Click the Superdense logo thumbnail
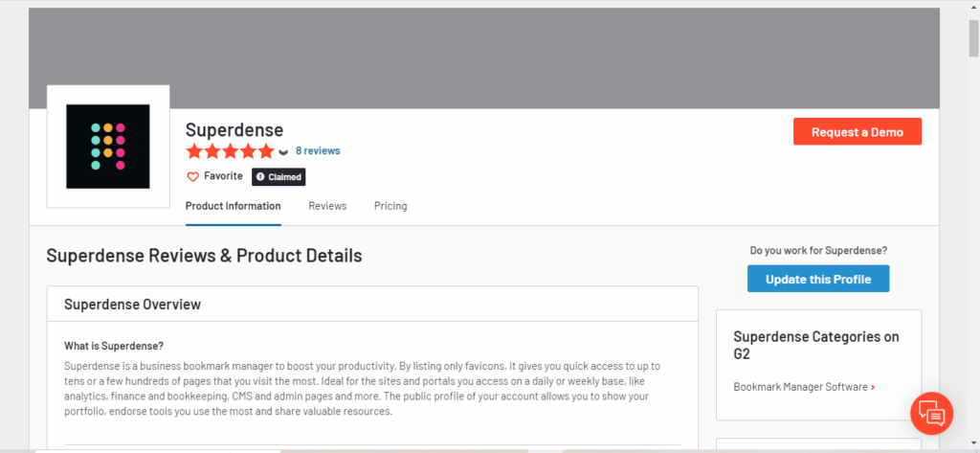 pos(108,147)
